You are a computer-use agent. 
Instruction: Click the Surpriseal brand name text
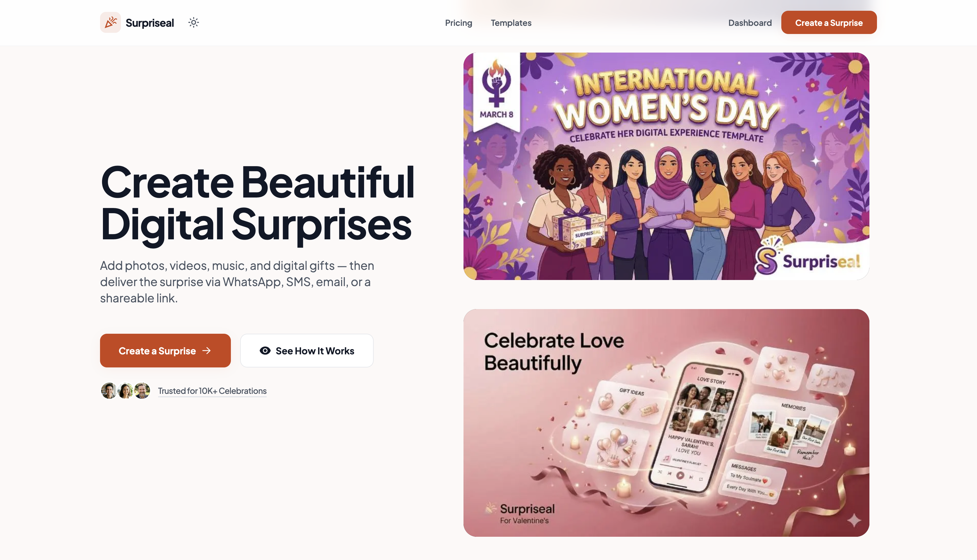click(x=150, y=23)
